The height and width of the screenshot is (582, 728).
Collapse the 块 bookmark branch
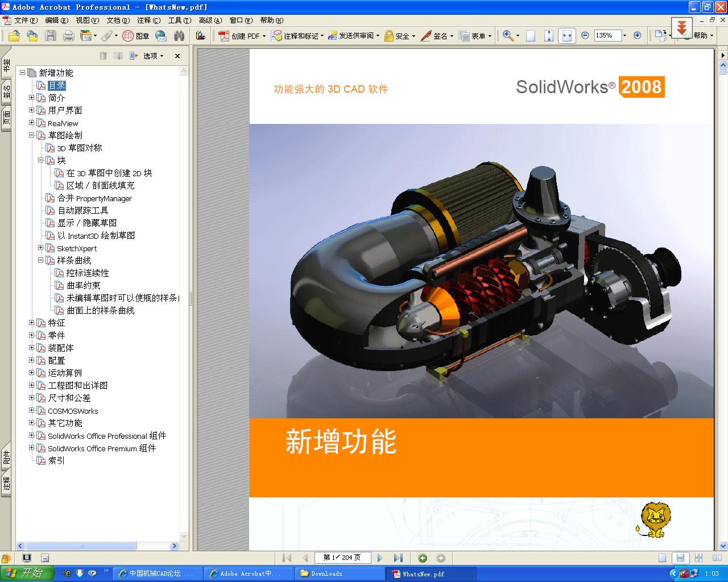41,160
